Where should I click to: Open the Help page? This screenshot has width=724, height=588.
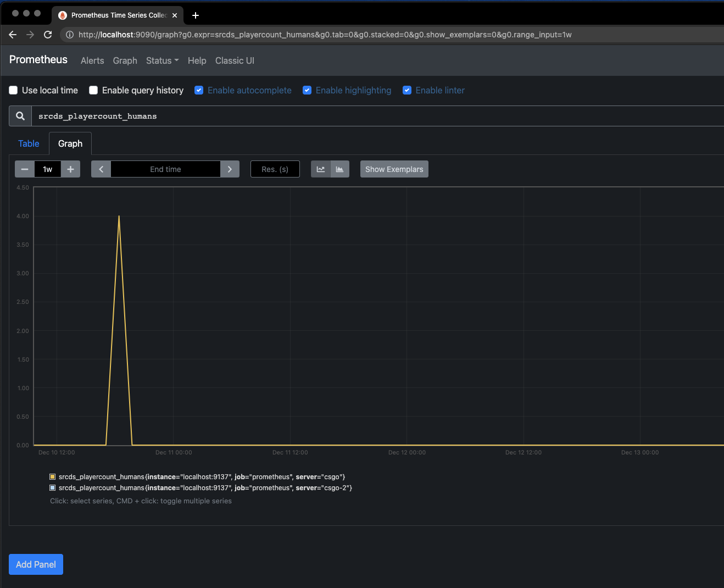click(197, 60)
